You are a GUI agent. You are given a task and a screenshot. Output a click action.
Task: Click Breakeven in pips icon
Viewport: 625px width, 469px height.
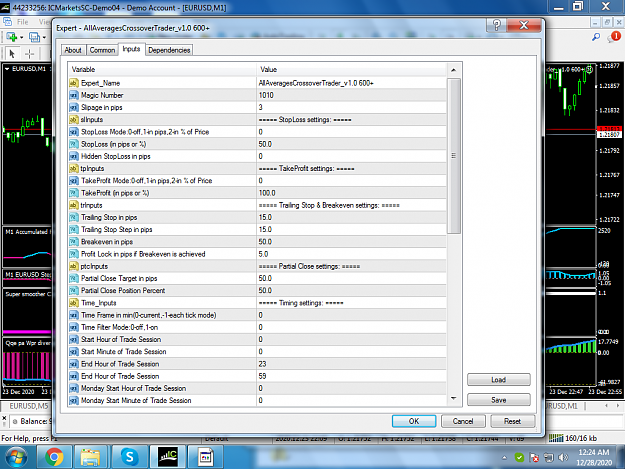coord(74,242)
